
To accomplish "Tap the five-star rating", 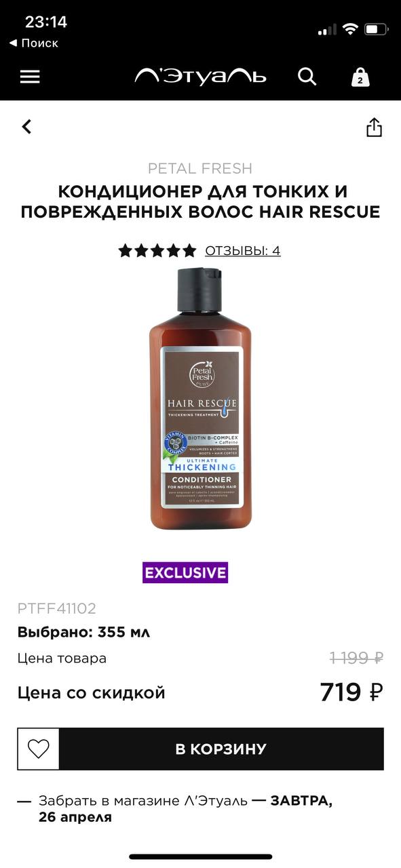I will click(x=157, y=251).
